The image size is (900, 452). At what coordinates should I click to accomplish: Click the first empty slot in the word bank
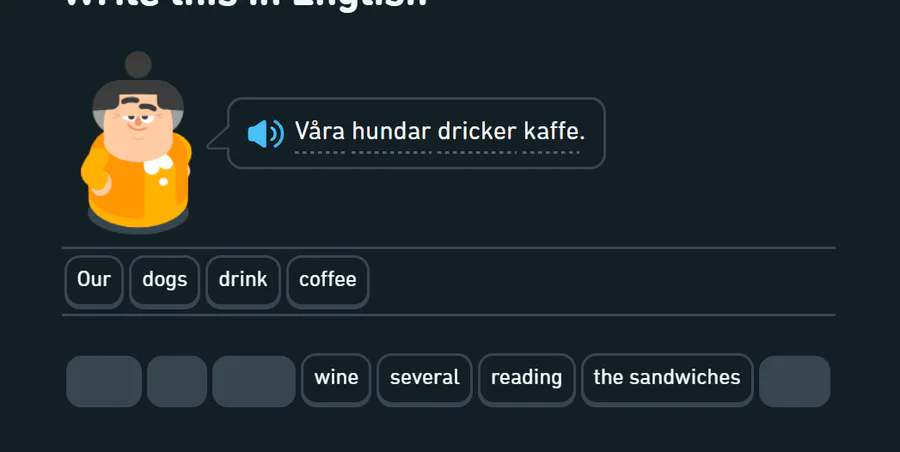(104, 381)
